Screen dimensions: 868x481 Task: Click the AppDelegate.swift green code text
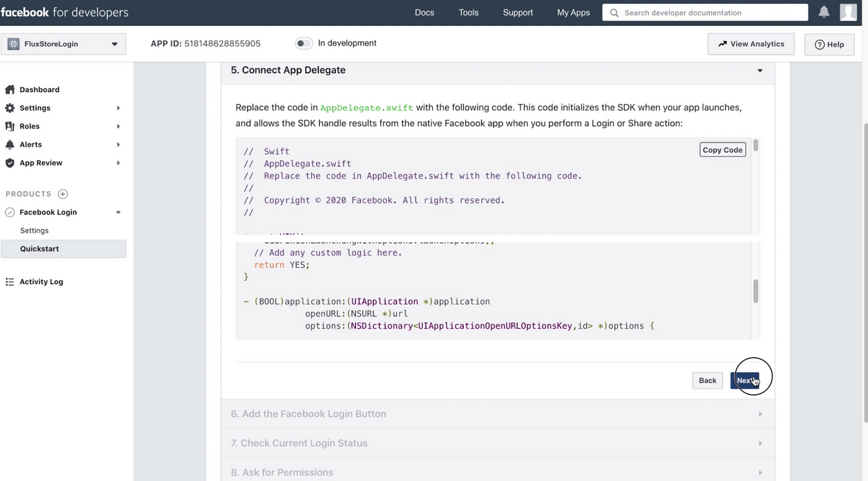[366, 108]
